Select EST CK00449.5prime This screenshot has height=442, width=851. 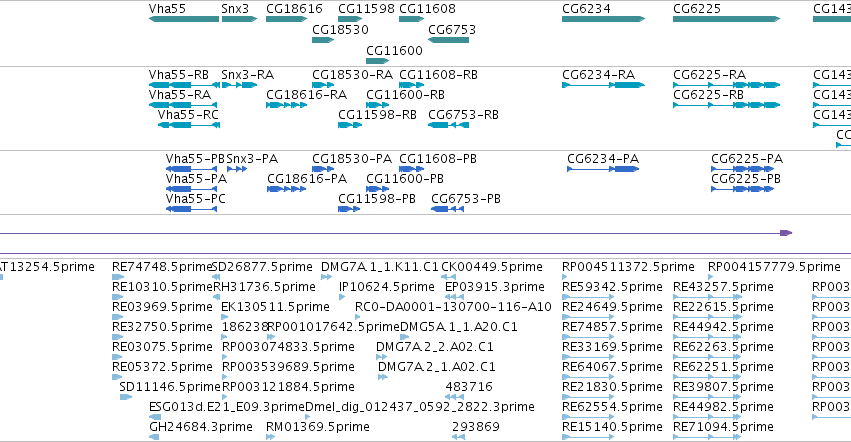click(x=492, y=267)
